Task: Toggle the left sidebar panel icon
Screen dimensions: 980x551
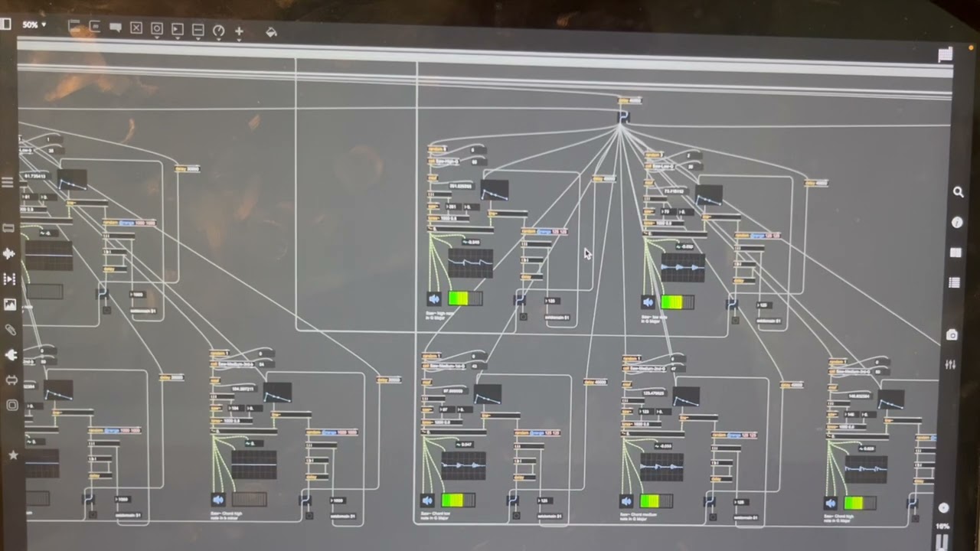Action: 6,24
